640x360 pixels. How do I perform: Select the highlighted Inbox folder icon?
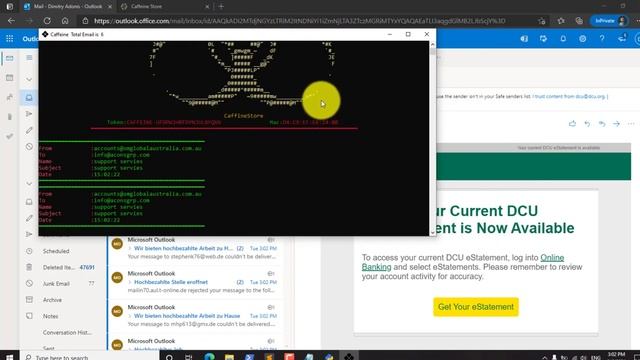point(29,98)
